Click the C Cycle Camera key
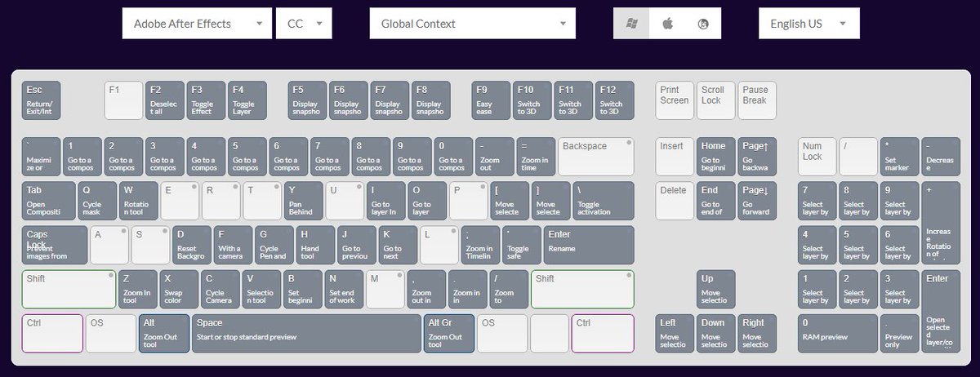This screenshot has width=980, height=377. [220, 289]
